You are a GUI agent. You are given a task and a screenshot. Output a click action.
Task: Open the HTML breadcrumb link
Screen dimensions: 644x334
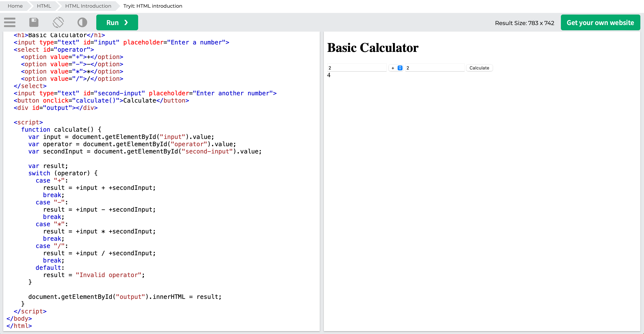pyautogui.click(x=44, y=6)
